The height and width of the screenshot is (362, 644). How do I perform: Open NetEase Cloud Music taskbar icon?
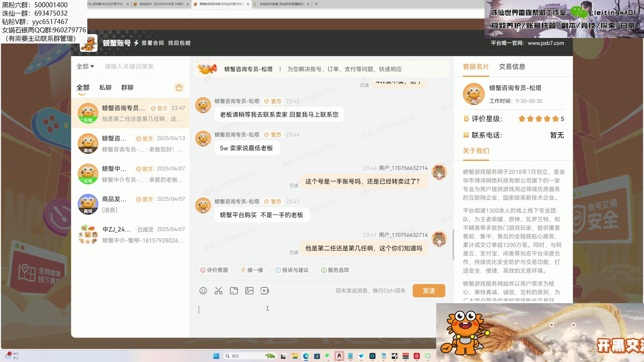pyautogui.click(x=417, y=356)
